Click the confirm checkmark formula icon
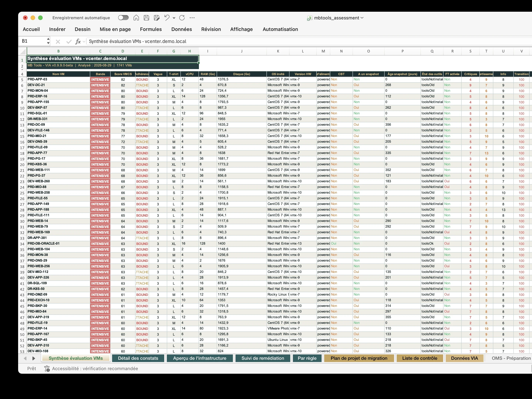This screenshot has width=532, height=399. point(69,42)
